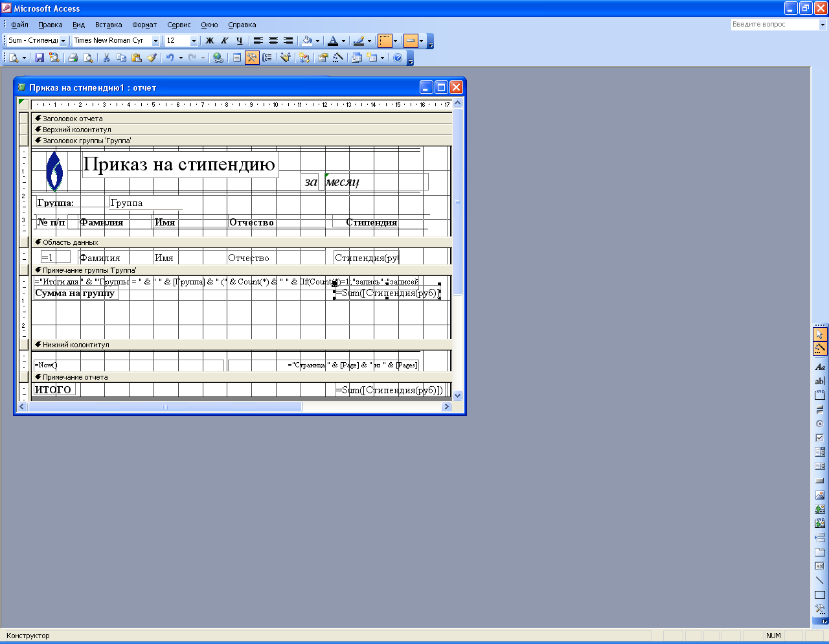Open the Файл menu
The image size is (829, 644).
point(19,25)
